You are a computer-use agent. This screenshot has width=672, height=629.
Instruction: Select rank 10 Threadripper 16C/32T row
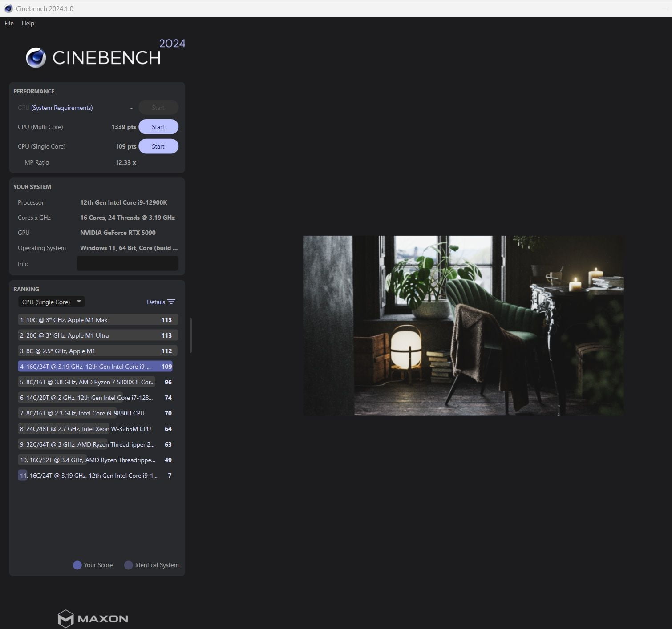(98, 460)
